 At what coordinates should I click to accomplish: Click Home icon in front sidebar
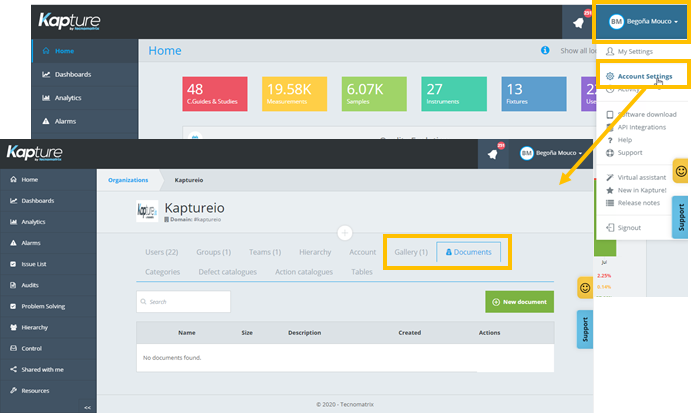tap(13, 179)
